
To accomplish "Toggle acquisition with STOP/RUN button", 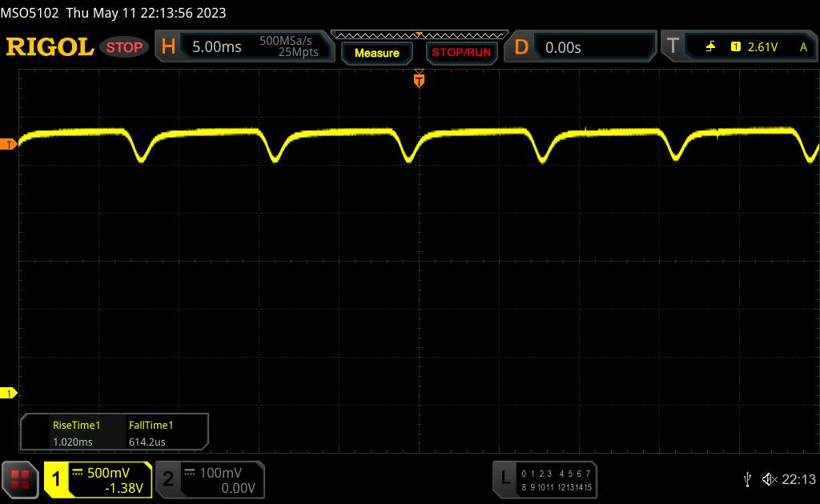I will [460, 53].
